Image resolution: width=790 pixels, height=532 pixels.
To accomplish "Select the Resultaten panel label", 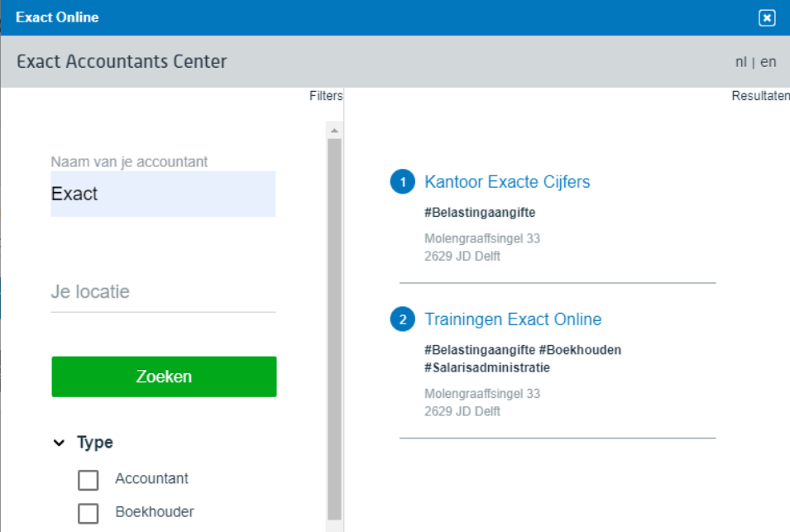I will (759, 96).
